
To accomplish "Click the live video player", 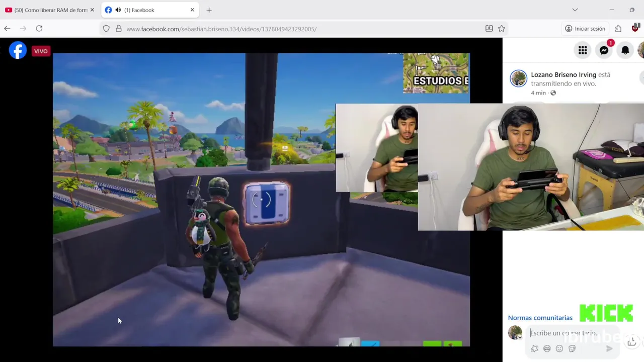I will click(261, 200).
